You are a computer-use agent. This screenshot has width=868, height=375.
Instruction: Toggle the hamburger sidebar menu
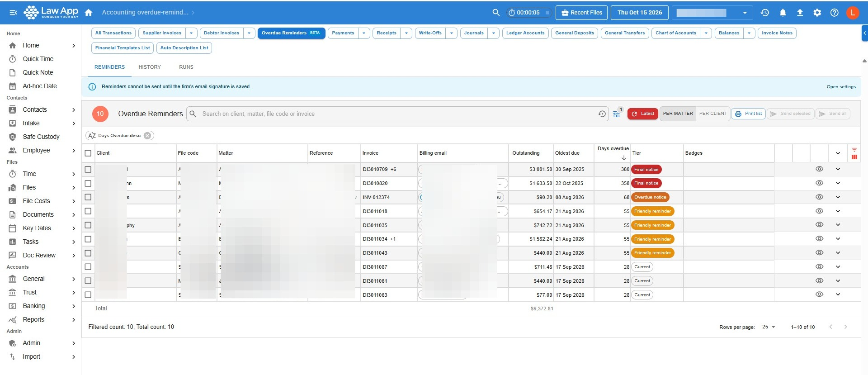point(13,13)
